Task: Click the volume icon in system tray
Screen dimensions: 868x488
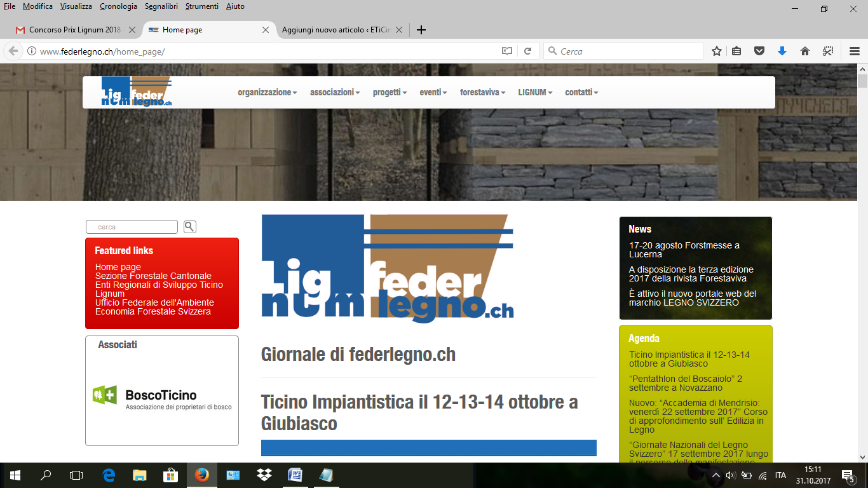Action: (x=731, y=475)
